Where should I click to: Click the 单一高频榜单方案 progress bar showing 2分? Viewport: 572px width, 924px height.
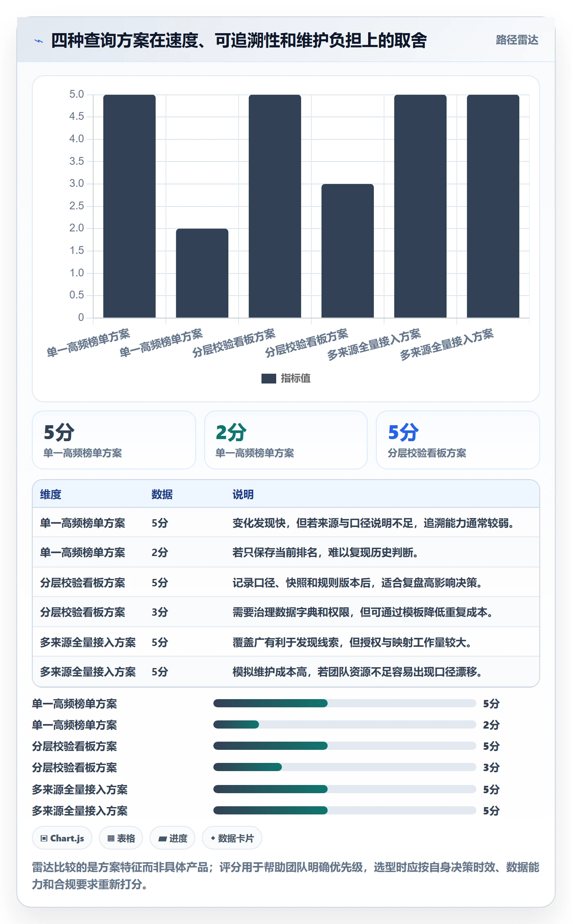345,724
